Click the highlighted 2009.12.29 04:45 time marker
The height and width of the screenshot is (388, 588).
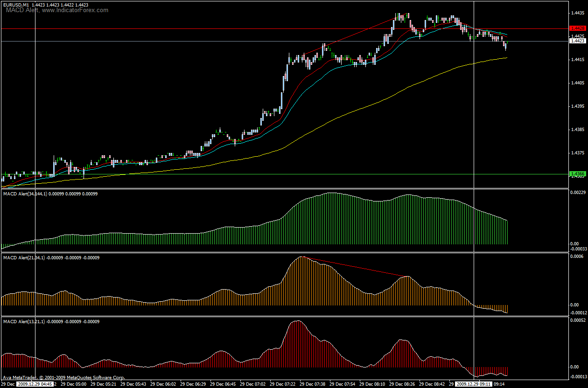click(35, 384)
